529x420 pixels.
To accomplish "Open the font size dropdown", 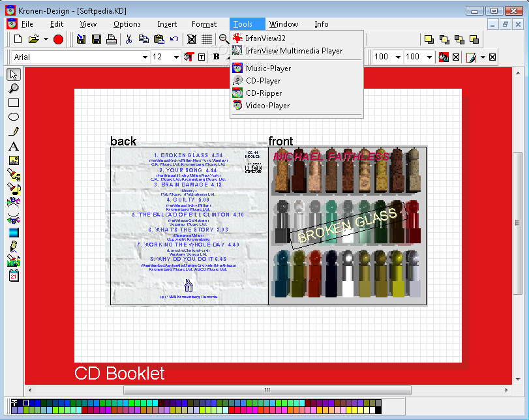I will 176,57.
